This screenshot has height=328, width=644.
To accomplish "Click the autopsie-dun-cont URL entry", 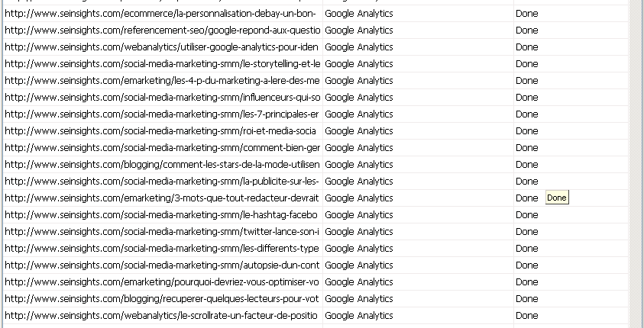I will pos(162,265).
